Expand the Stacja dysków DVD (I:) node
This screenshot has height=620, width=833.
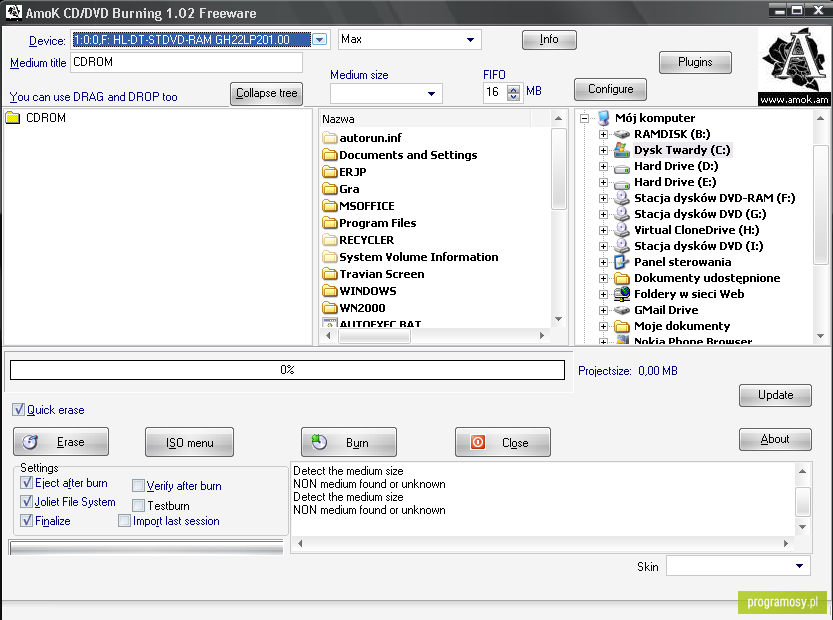point(604,246)
